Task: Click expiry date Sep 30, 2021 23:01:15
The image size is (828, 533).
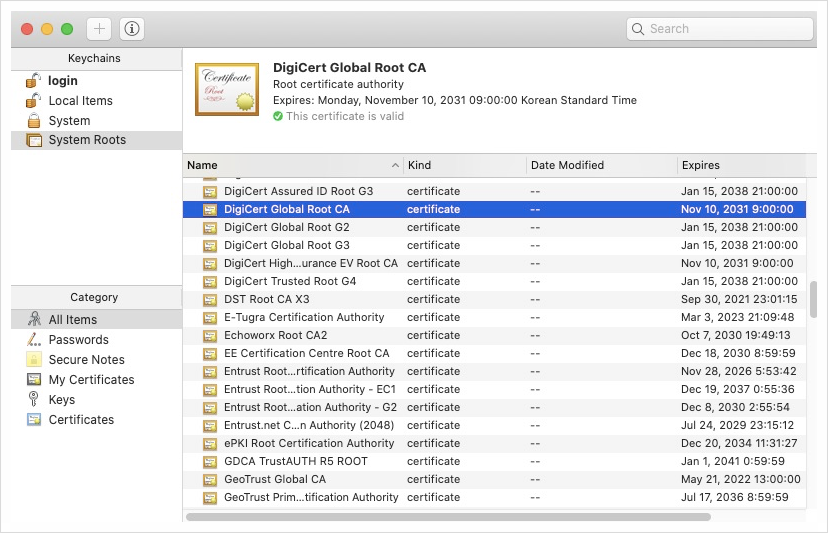Action: (x=739, y=300)
